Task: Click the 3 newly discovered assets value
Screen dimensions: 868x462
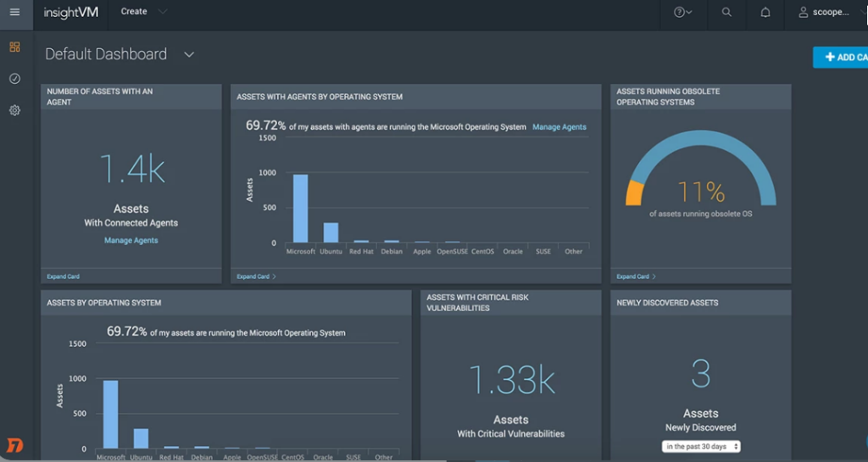Action: pos(701,374)
